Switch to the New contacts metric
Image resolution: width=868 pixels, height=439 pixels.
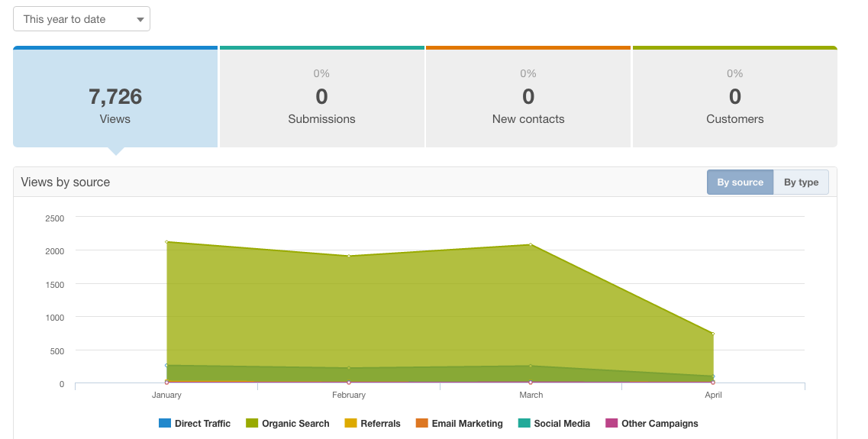click(528, 98)
